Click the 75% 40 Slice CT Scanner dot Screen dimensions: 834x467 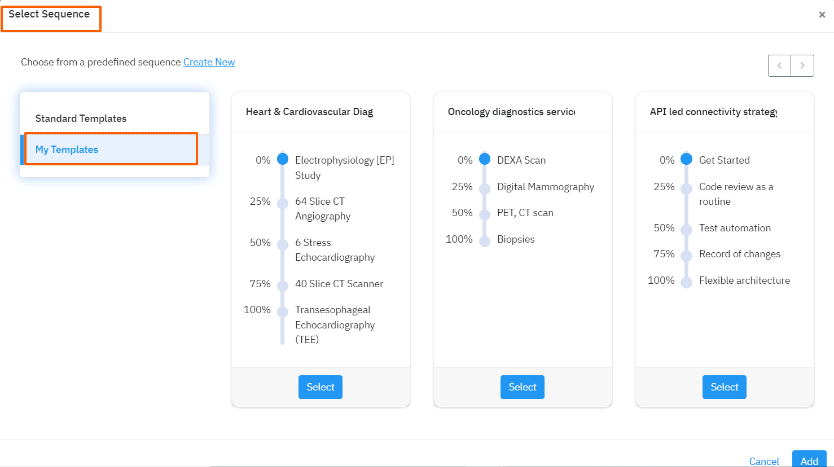[x=283, y=284]
